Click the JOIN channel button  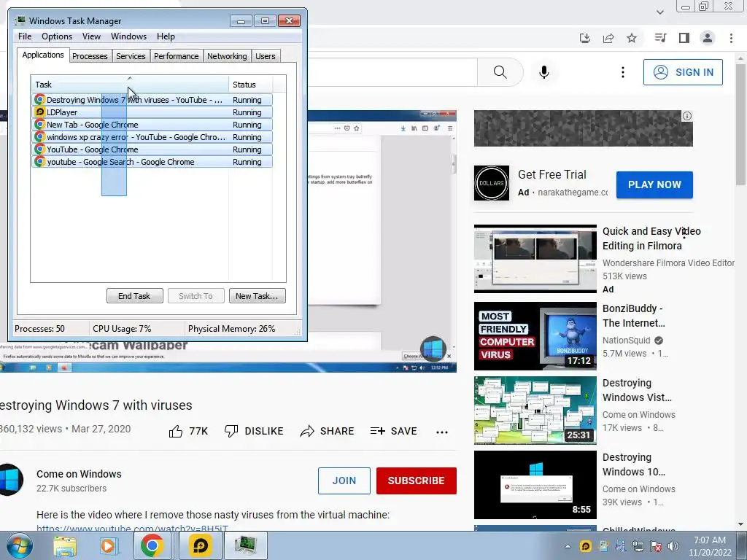coord(344,481)
